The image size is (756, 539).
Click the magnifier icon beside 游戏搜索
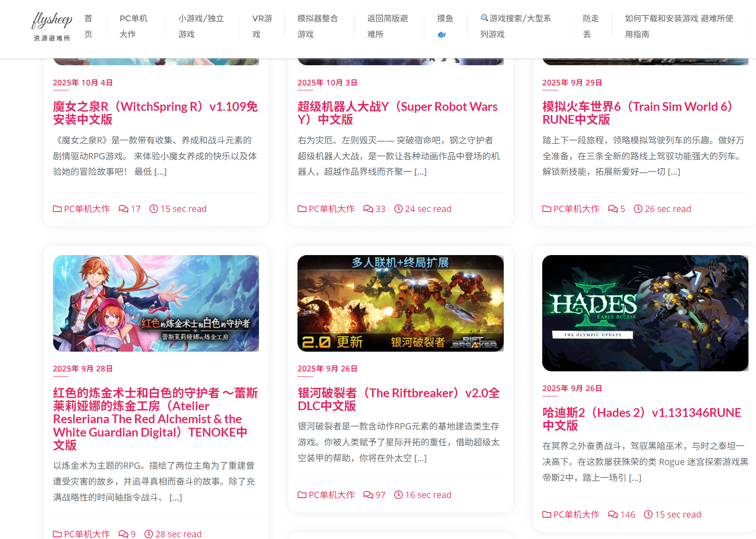coord(484,18)
